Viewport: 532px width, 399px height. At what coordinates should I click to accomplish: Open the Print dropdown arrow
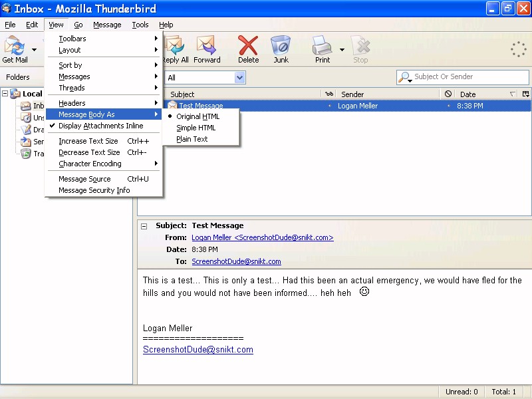click(x=342, y=49)
